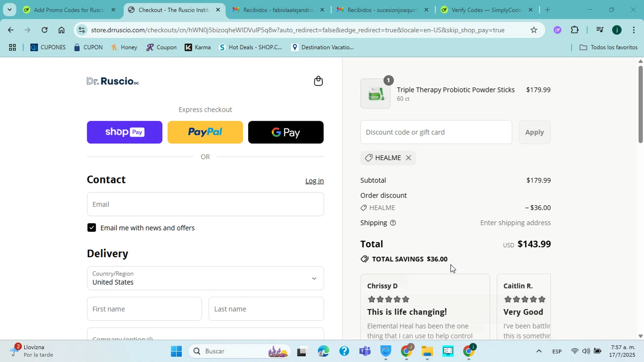Bookmark this page with the star icon
This screenshot has width=644, height=362.
(534, 30)
